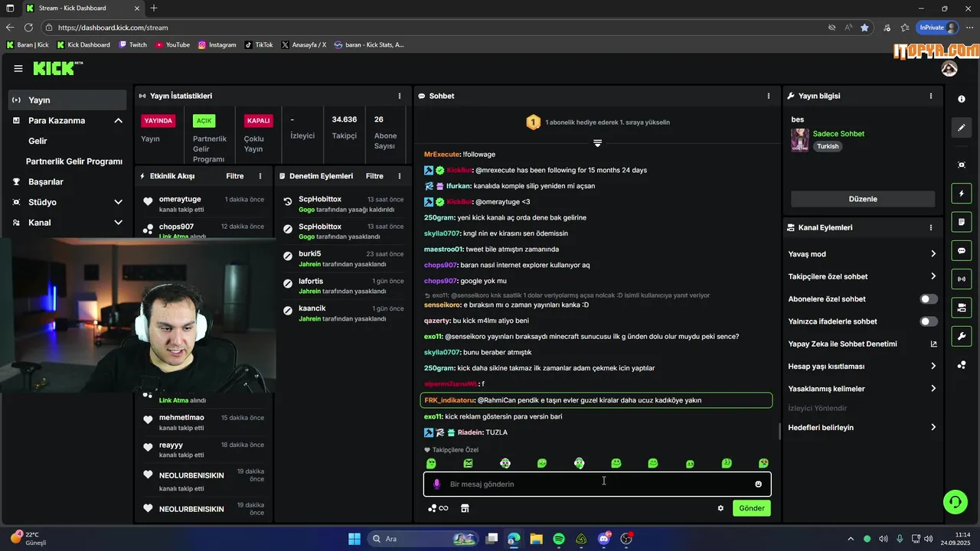The height and width of the screenshot is (551, 980).
Task: Click mehmetimao in activity feed
Action: [181, 417]
